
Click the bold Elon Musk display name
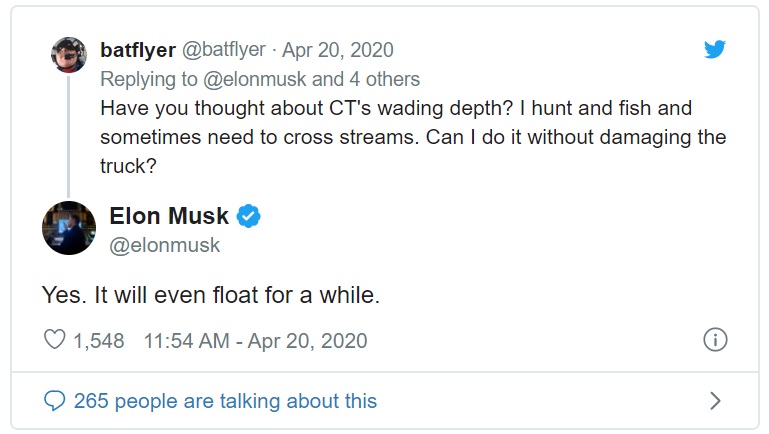[x=169, y=216]
